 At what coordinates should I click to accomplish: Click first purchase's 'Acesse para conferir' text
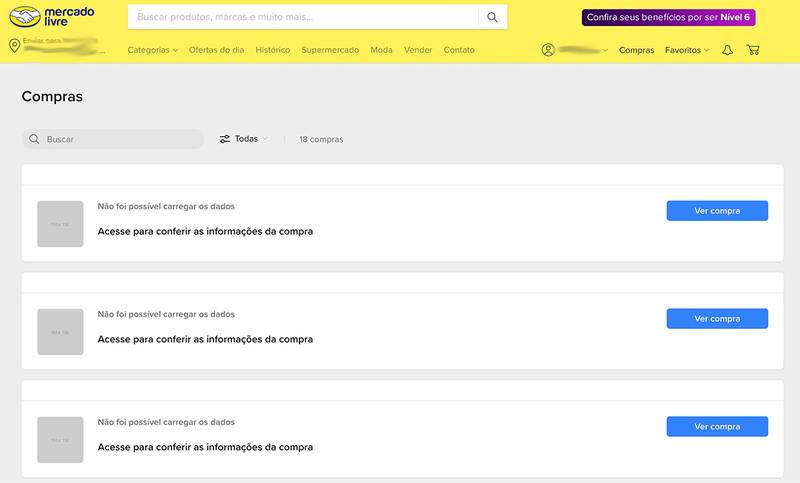(x=205, y=232)
